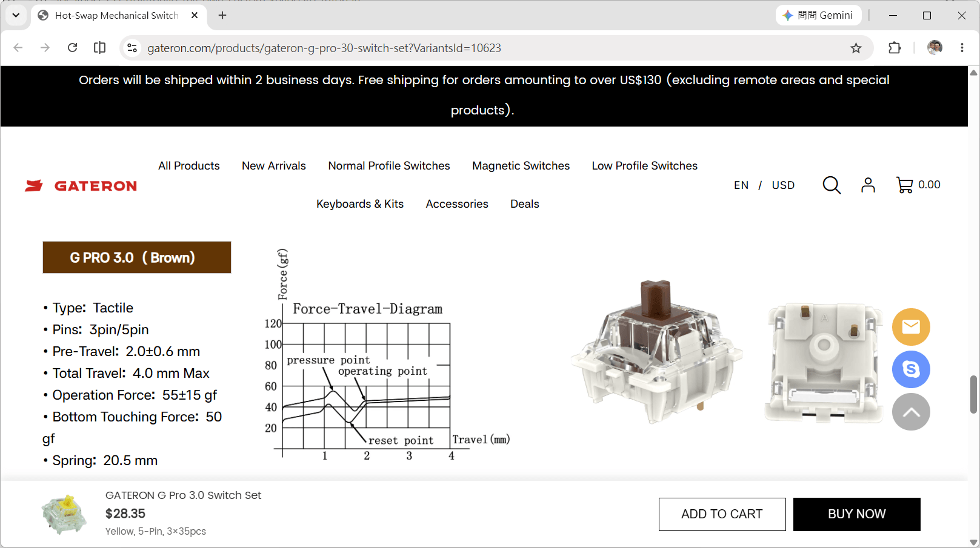Viewport: 980px width, 548px height.
Task: Click the scrollbar down arrow
Action: pos(974,542)
